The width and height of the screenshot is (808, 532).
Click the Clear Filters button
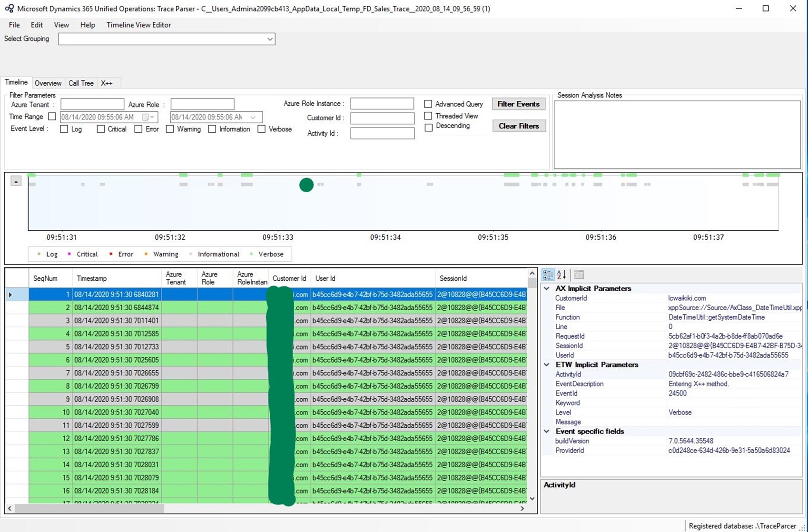click(519, 126)
